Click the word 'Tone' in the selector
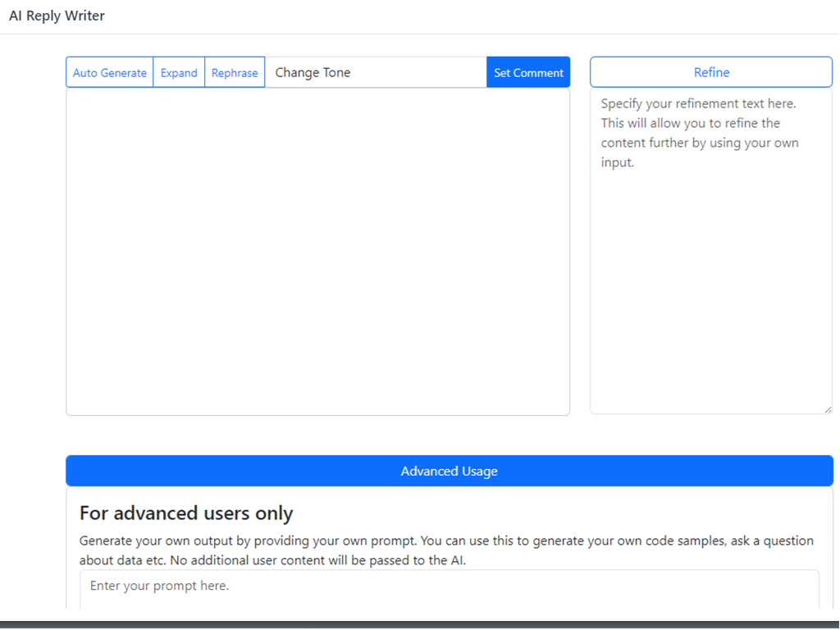The height and width of the screenshot is (630, 840). click(336, 72)
